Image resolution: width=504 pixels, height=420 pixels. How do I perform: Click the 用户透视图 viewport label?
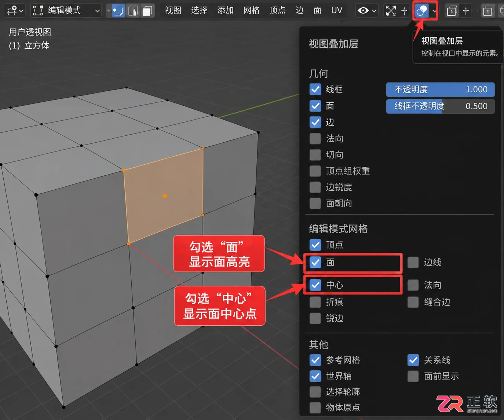30,32
